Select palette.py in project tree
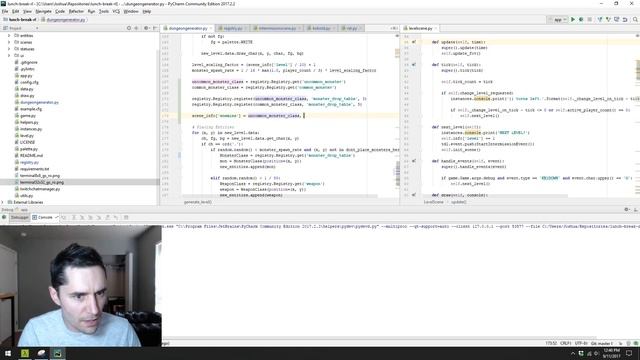640x360 pixels. click(x=29, y=149)
